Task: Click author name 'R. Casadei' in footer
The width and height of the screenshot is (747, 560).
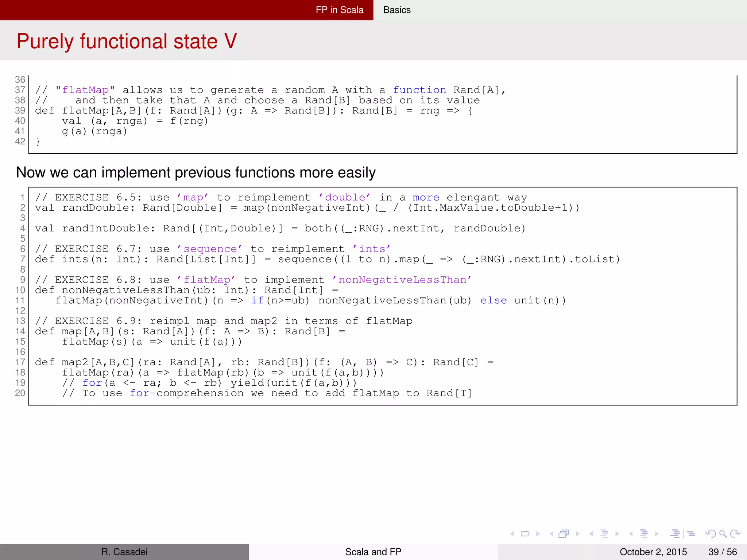Action: point(124,552)
